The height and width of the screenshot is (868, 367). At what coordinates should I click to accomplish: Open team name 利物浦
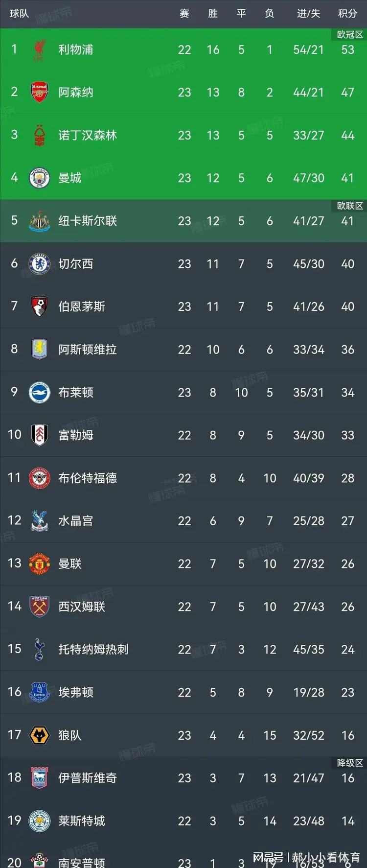click(x=75, y=50)
